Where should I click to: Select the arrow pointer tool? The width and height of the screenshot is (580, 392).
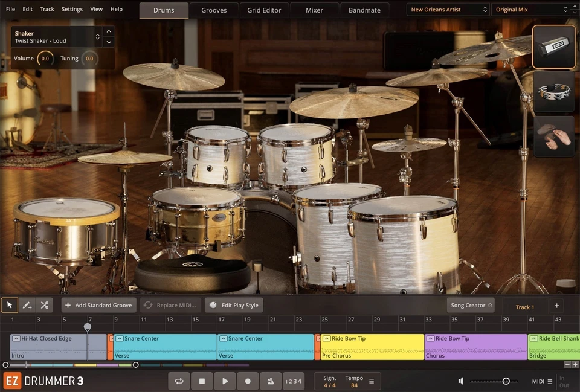tap(9, 304)
